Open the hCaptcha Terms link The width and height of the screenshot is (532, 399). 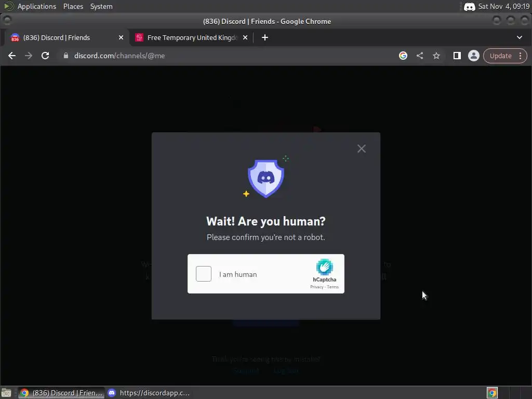pyautogui.click(x=333, y=287)
